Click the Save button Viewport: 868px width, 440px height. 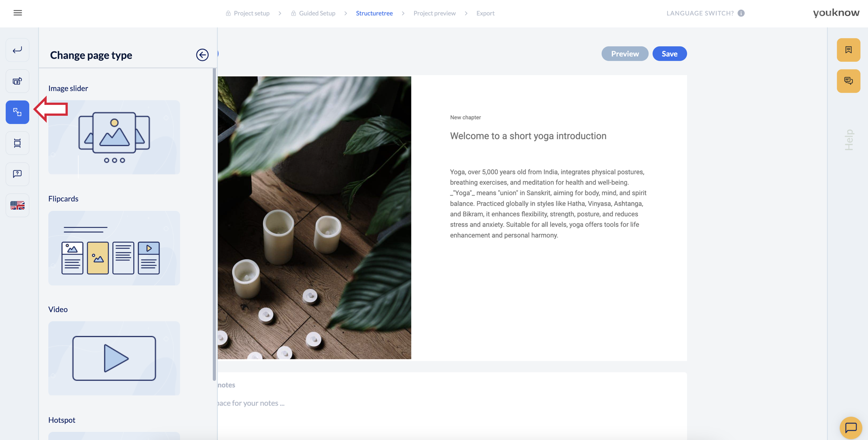(x=669, y=54)
